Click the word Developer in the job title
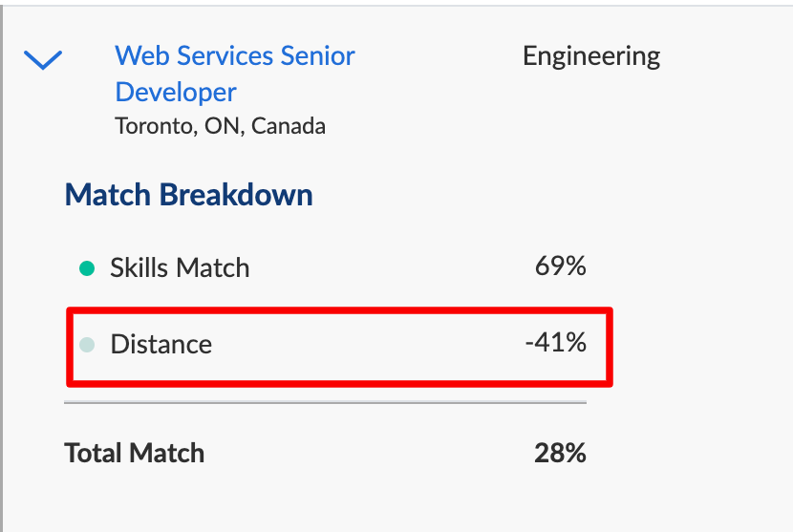Screen dimensions: 793x532 [176, 93]
